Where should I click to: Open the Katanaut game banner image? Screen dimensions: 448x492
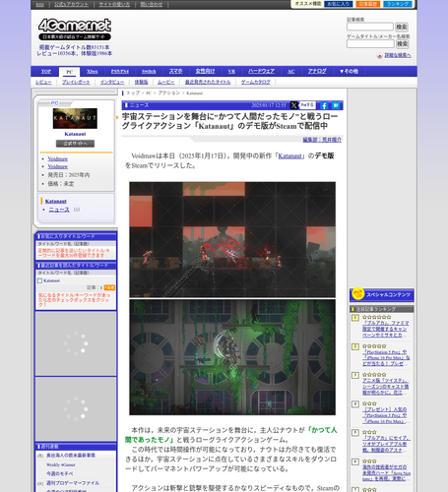pyautogui.click(x=75, y=118)
